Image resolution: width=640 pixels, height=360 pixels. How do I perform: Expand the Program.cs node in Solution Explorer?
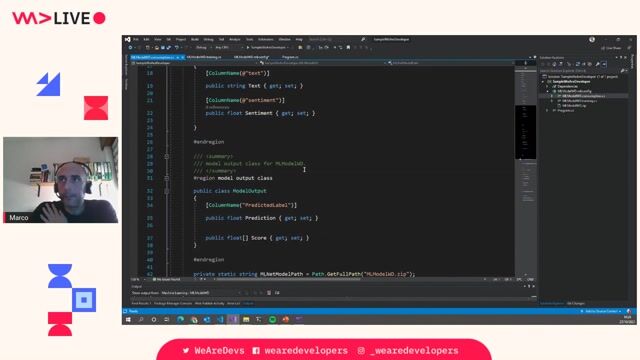coord(547,111)
